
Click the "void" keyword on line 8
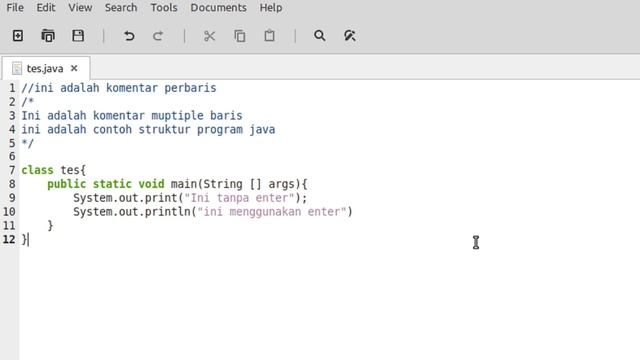click(151, 184)
